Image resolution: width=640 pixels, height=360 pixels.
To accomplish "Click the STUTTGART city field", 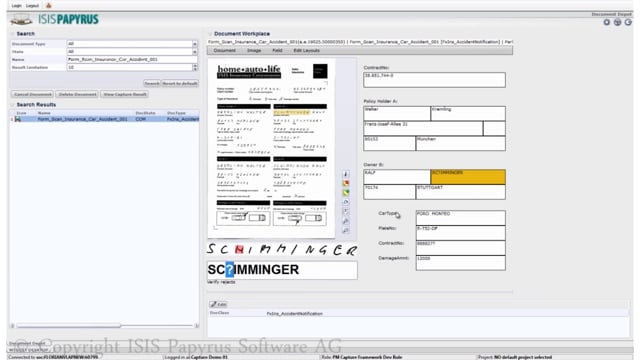I will (x=461, y=192).
